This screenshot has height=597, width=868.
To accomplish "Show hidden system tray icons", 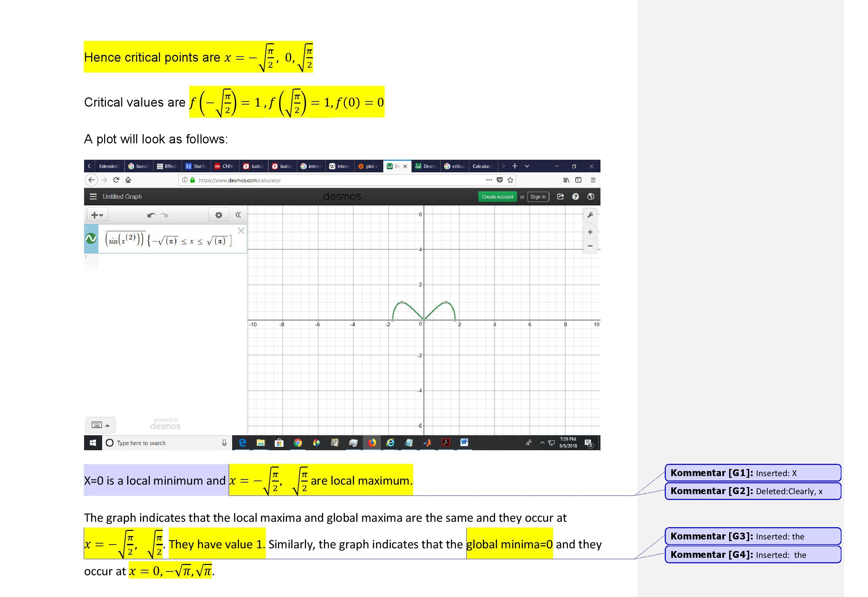I will coord(542,443).
